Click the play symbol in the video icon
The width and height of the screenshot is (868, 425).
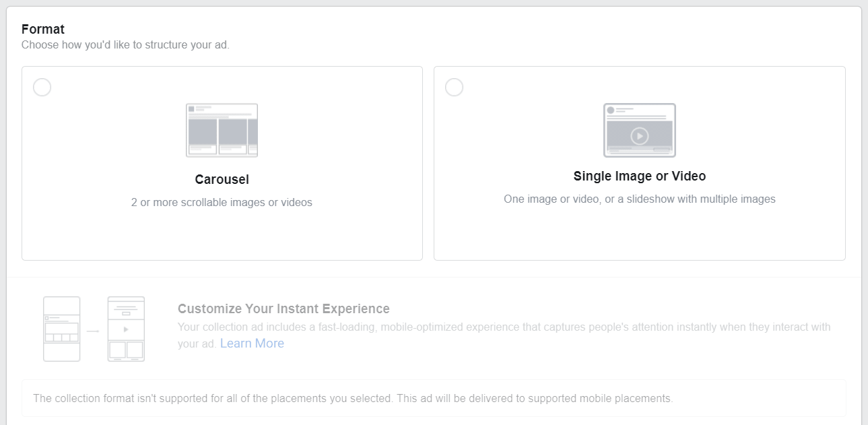point(639,136)
